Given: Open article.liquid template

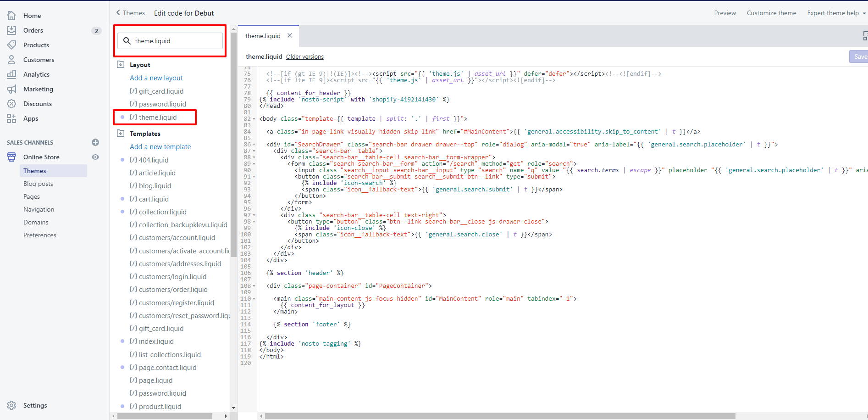Looking at the screenshot, I should click(157, 173).
